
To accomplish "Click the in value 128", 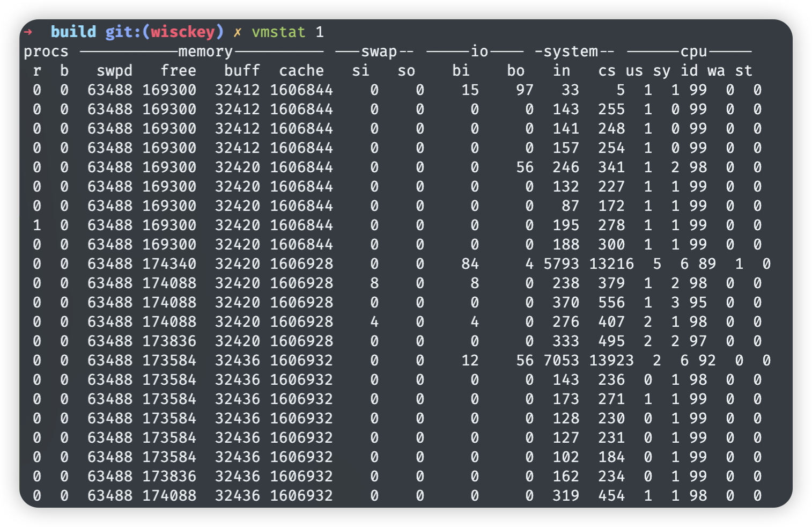I will click(566, 419).
